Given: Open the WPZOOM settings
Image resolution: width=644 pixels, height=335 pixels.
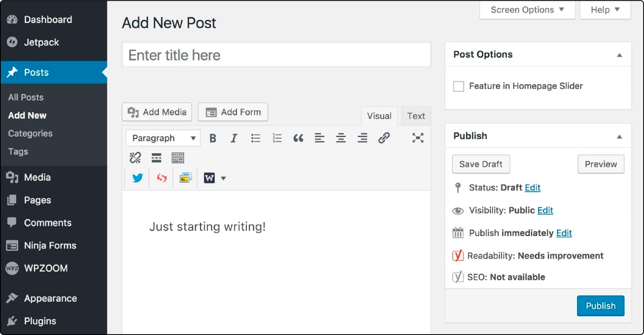Looking at the screenshot, I should (x=54, y=268).
